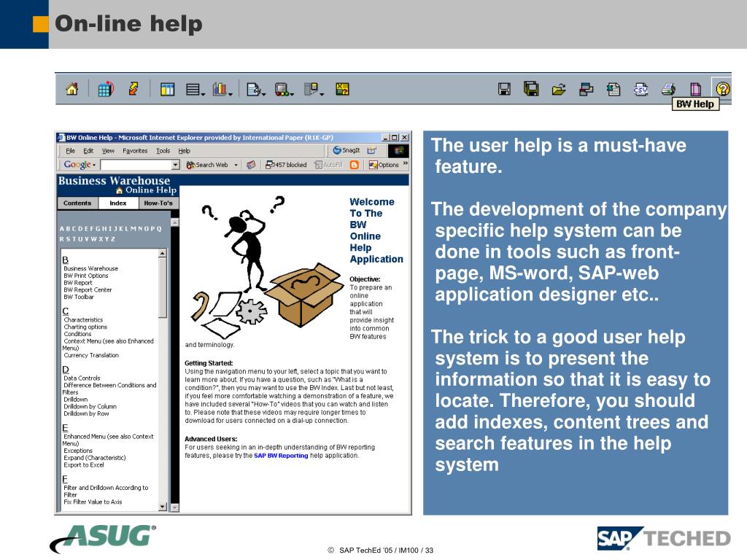Open the list rows layout icon dropdown arrow
Viewport: 747px width, 560px height.
point(204,94)
